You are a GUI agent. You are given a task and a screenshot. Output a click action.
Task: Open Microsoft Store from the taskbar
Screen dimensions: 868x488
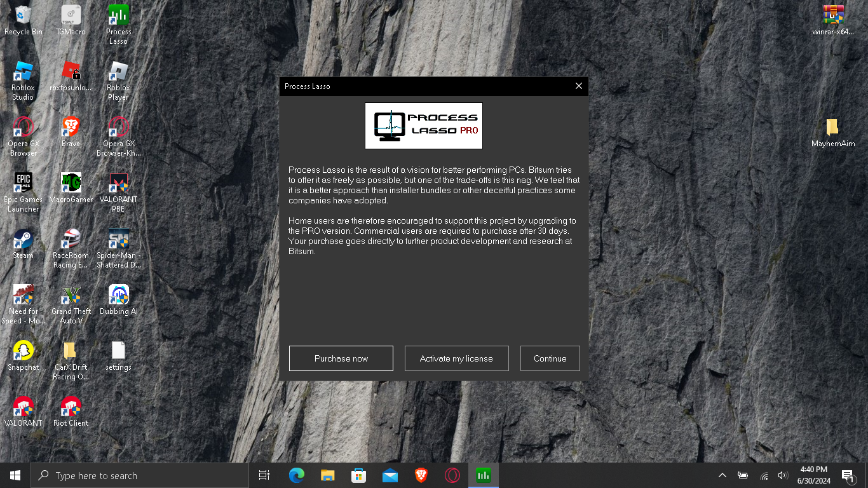[359, 475]
